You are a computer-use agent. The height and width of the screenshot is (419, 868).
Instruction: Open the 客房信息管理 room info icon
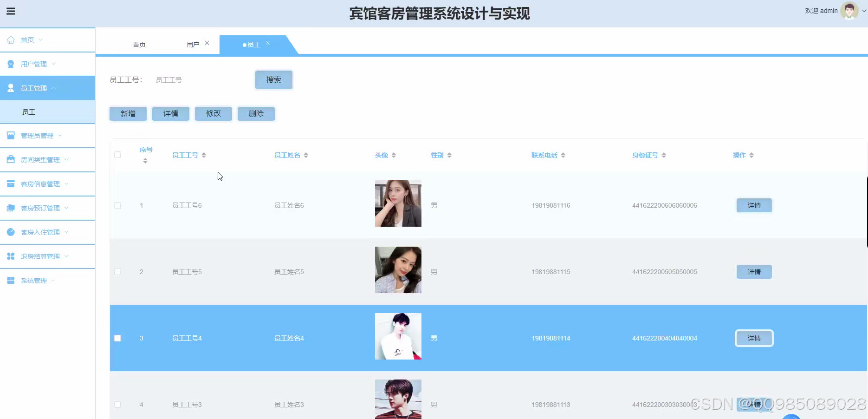pyautogui.click(x=11, y=183)
